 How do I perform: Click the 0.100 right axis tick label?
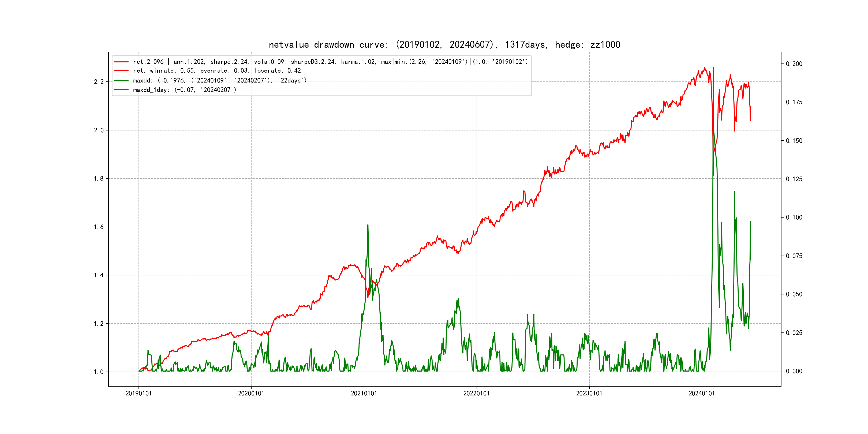(794, 218)
